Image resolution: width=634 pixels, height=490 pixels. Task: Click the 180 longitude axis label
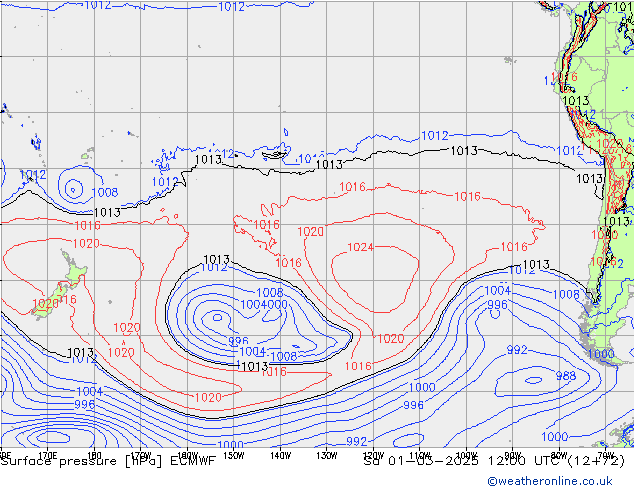(94, 455)
